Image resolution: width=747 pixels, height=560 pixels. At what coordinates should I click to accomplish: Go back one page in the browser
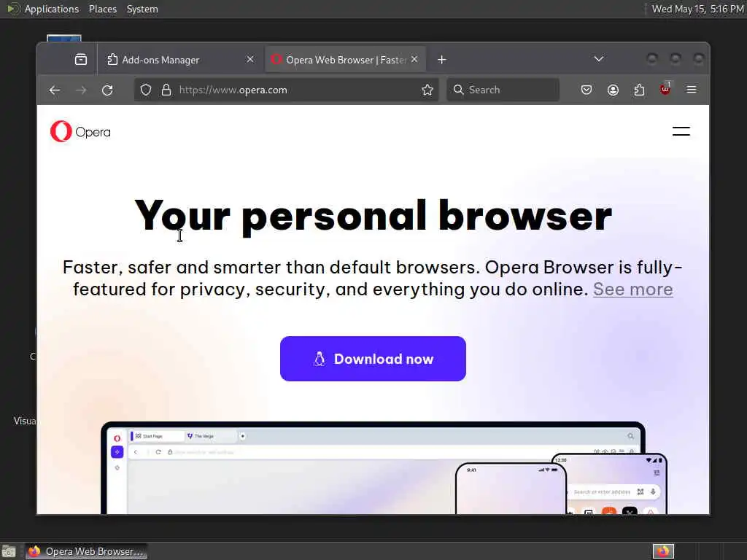[x=54, y=90]
